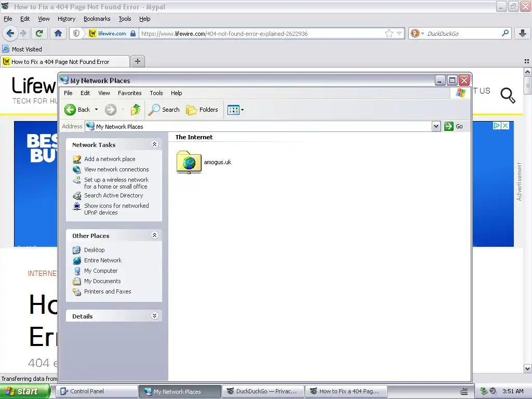Click browser scrollbar down arrow
This screenshot has width=532, height=399.
528,368
